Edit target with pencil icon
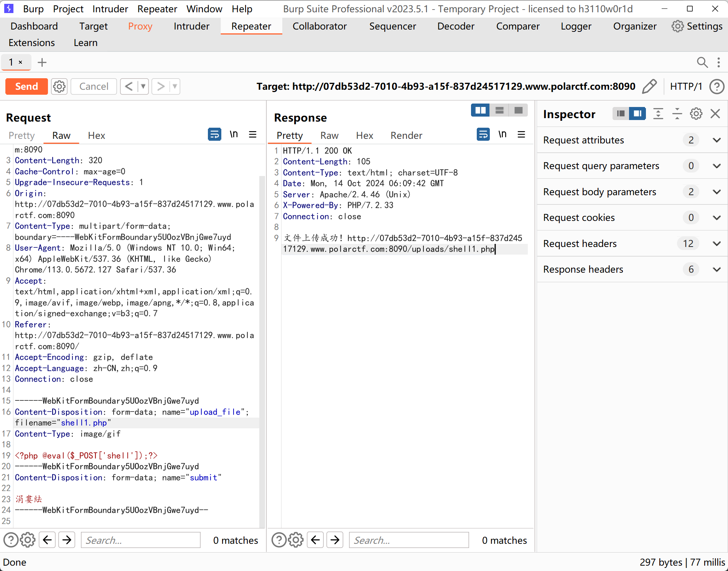The image size is (728, 571). pos(649,87)
